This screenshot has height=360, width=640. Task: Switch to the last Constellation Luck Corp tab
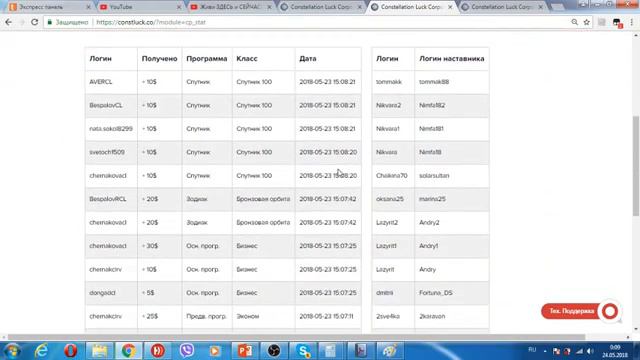502,7
